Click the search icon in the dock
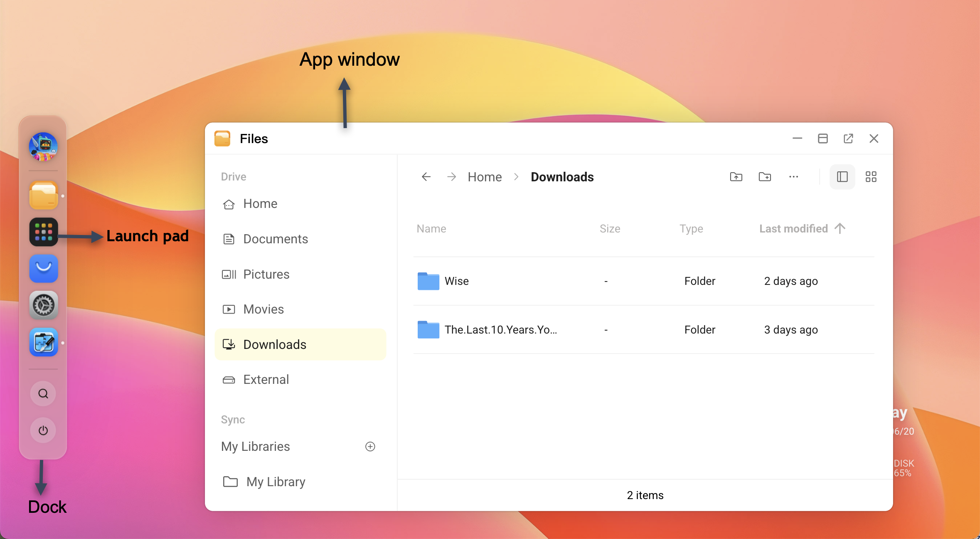980x539 pixels. (x=43, y=393)
